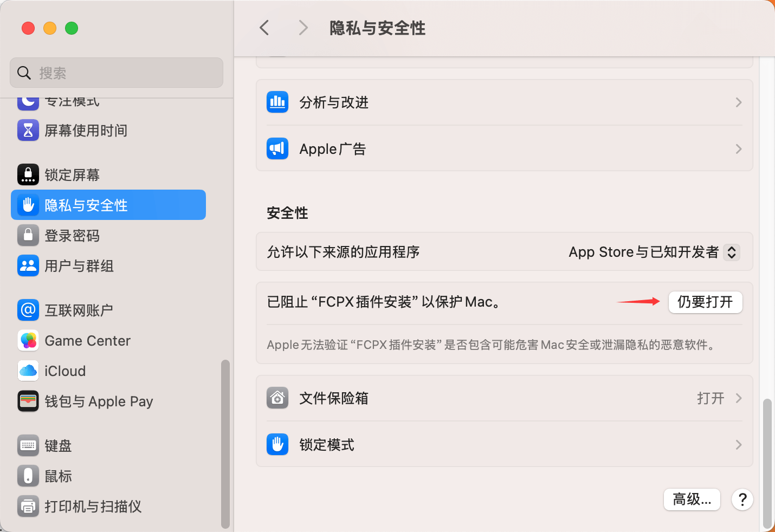This screenshot has width=775, height=532.
Task: Open Printers & Scanners (打印机与扫描仪)
Action: (93, 507)
